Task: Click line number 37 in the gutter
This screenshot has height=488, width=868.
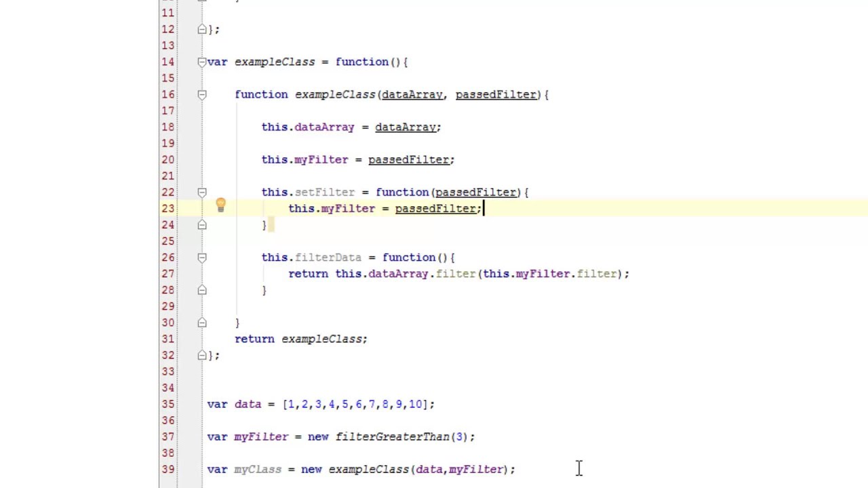Action: coord(167,436)
